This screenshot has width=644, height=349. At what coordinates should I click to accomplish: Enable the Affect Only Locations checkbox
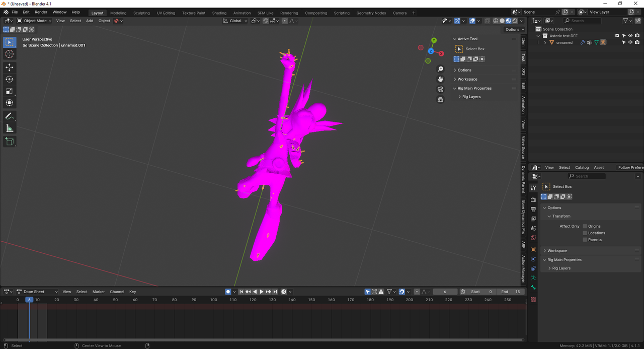[x=585, y=233]
